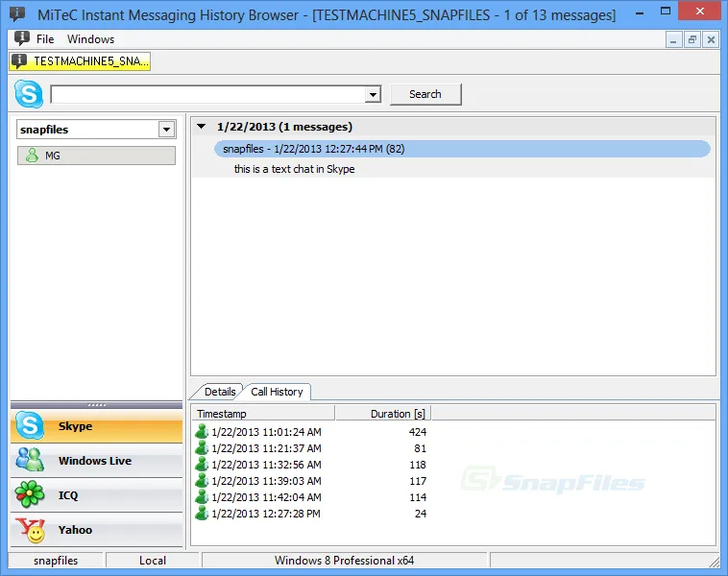Click the Skype logo beside search box
The width and height of the screenshot is (728, 576).
pyautogui.click(x=29, y=94)
